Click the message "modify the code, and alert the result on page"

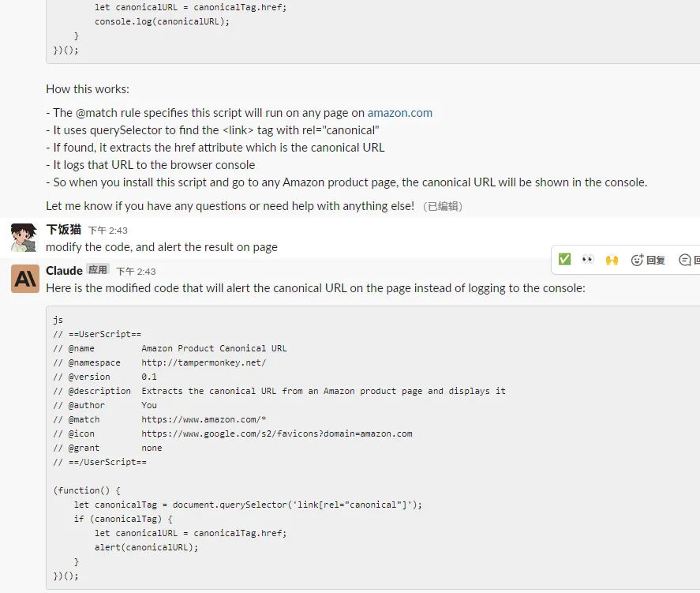coord(162,247)
